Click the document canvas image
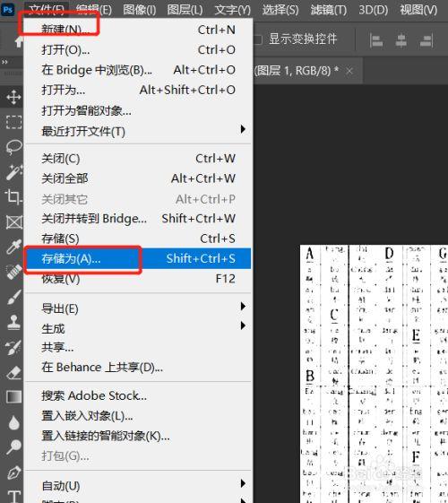 click(374, 374)
